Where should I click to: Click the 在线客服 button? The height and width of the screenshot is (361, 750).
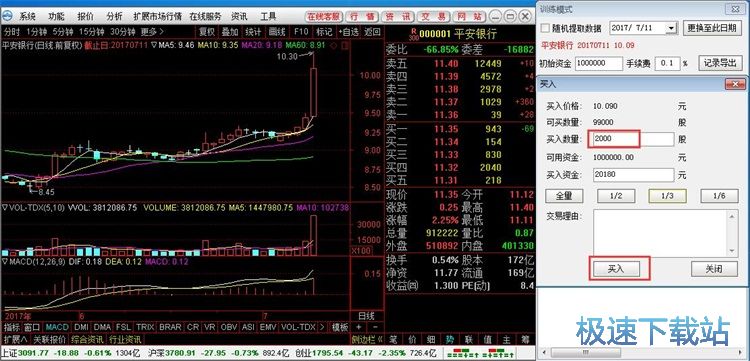coord(324,17)
